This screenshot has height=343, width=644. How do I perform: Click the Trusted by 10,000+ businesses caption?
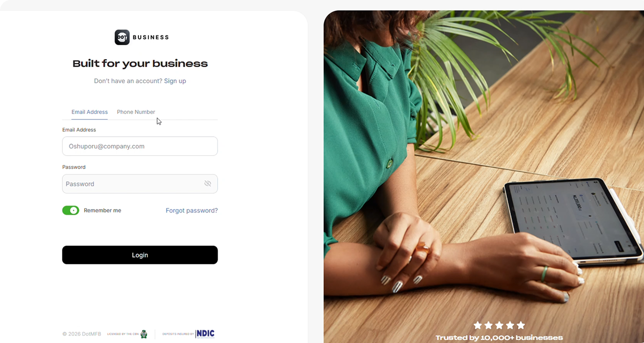499,338
